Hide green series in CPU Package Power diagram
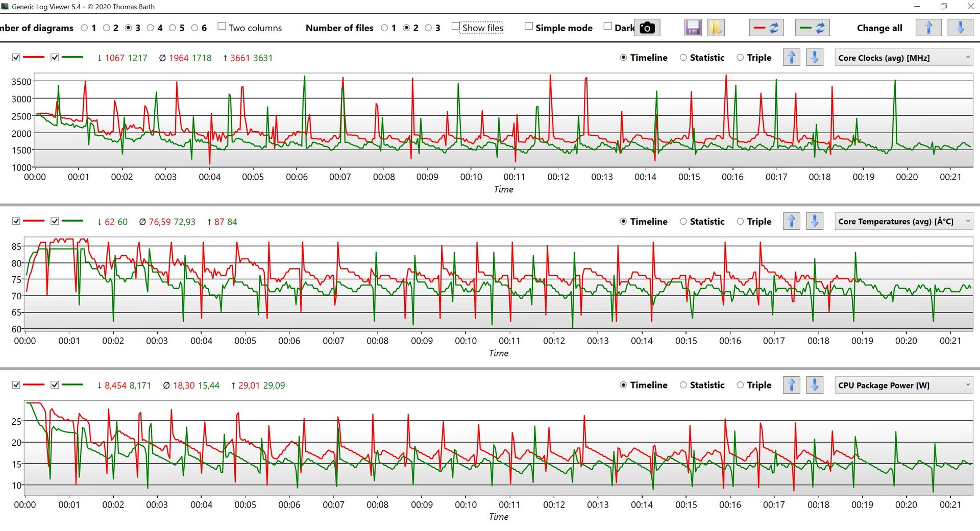 55,385
